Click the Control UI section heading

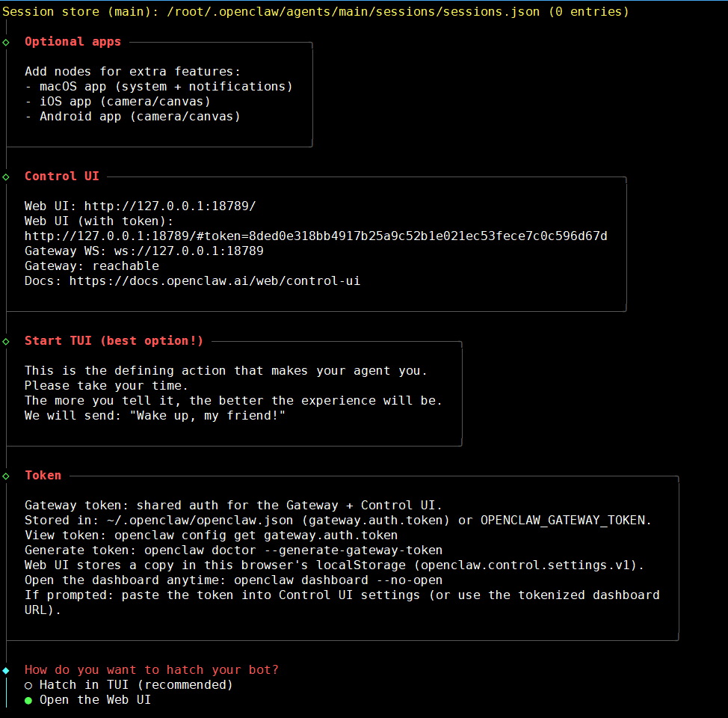pyautogui.click(x=61, y=177)
